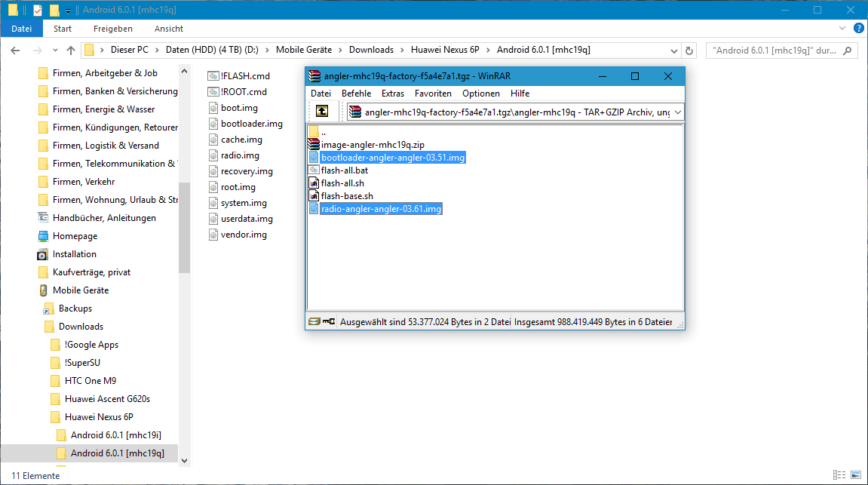Click Downloads breadcrumb in address bar

click(372, 50)
